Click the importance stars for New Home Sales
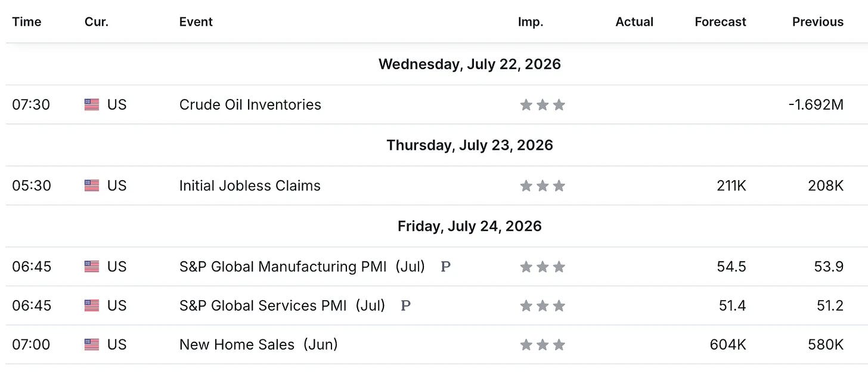This screenshot has height=374, width=868. click(x=542, y=345)
